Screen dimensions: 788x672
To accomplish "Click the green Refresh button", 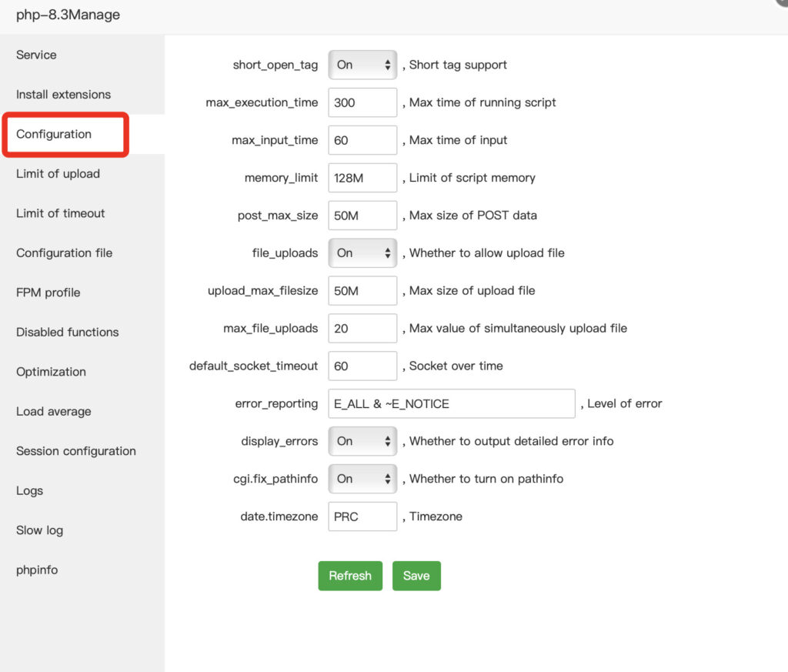I will pyautogui.click(x=350, y=576).
